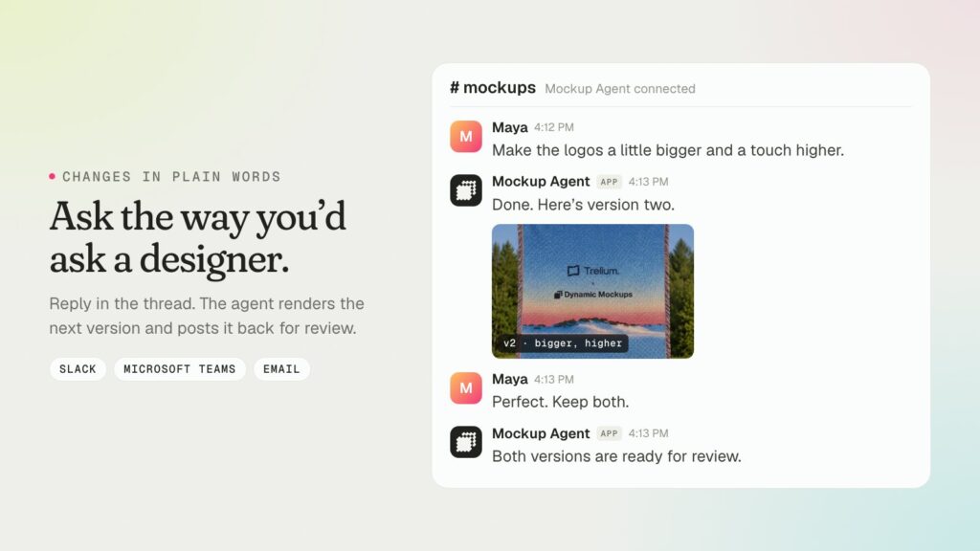Click the Dynamic Mockups logo inside the mockup image
This screenshot has height=551, width=980.
[x=593, y=295]
